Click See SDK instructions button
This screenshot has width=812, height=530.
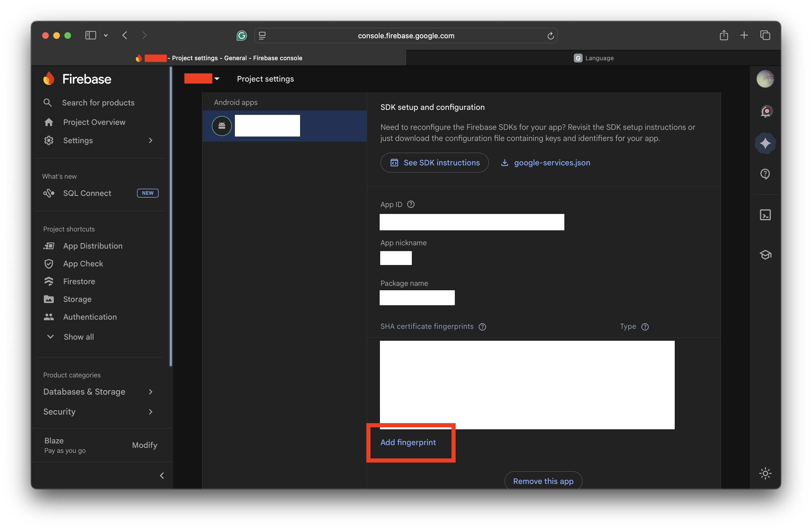point(434,162)
